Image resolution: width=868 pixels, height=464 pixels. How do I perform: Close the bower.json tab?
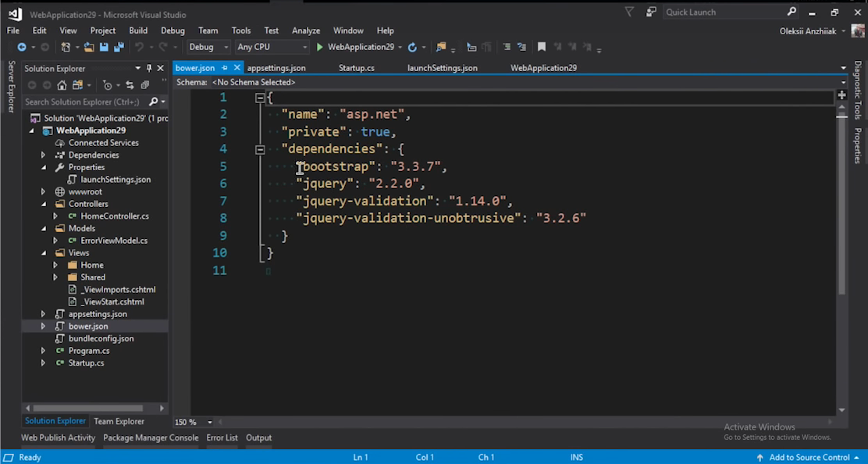click(x=237, y=67)
